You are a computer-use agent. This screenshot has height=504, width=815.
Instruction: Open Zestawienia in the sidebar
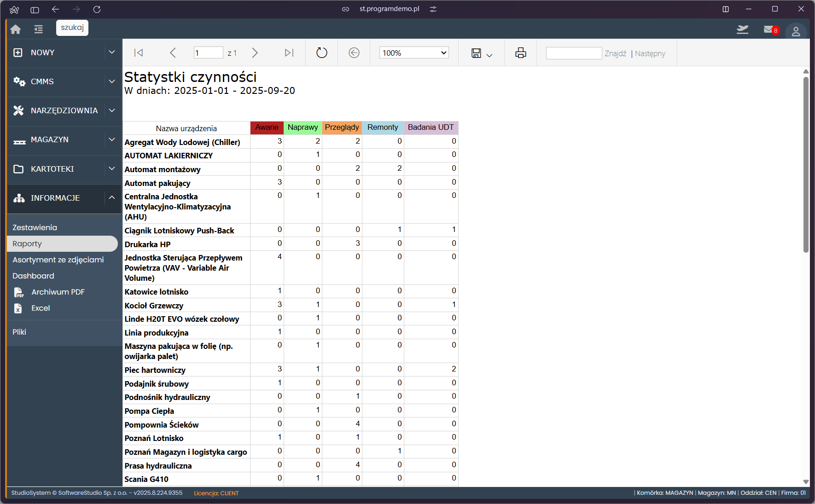35,227
